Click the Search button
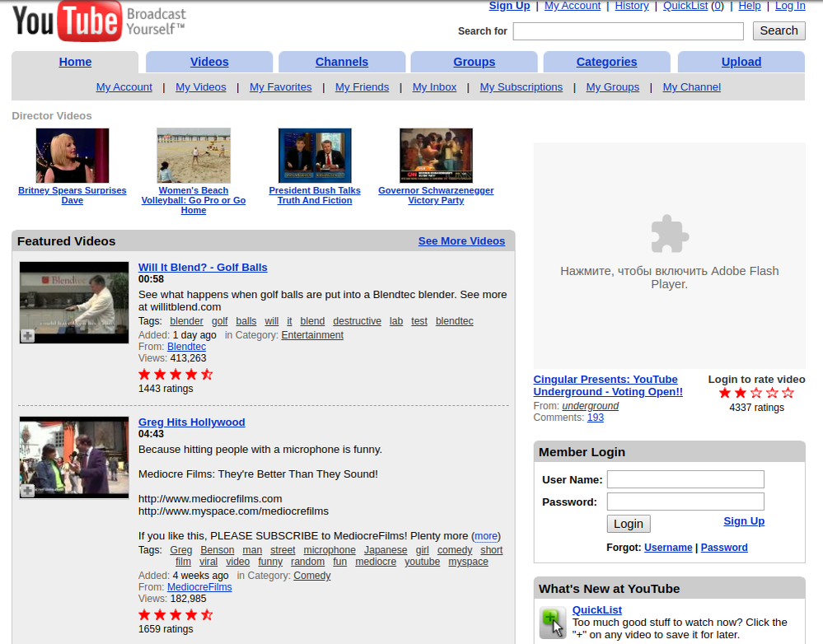 [779, 31]
